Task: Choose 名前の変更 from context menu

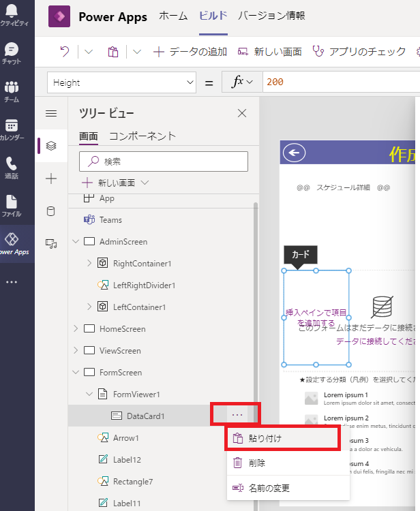Action: click(288, 488)
